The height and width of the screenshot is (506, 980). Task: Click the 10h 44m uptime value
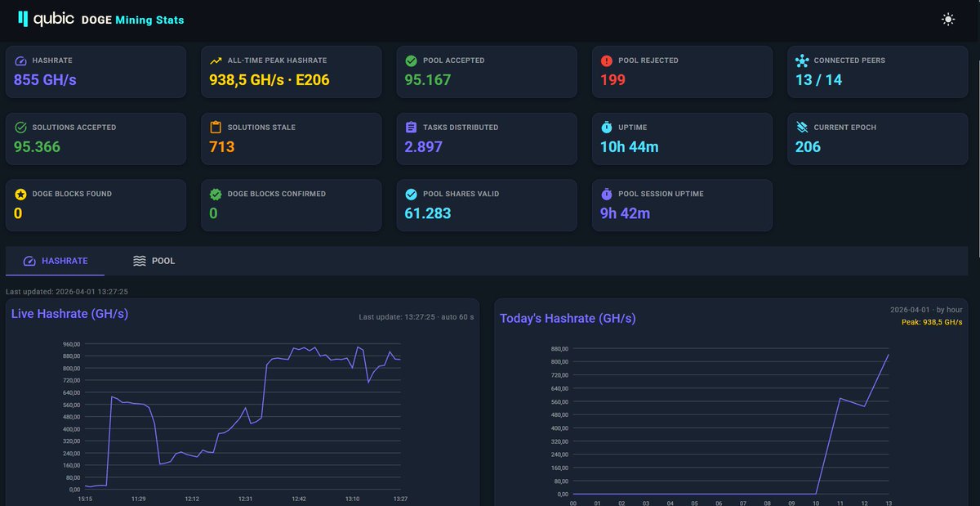click(x=630, y=147)
